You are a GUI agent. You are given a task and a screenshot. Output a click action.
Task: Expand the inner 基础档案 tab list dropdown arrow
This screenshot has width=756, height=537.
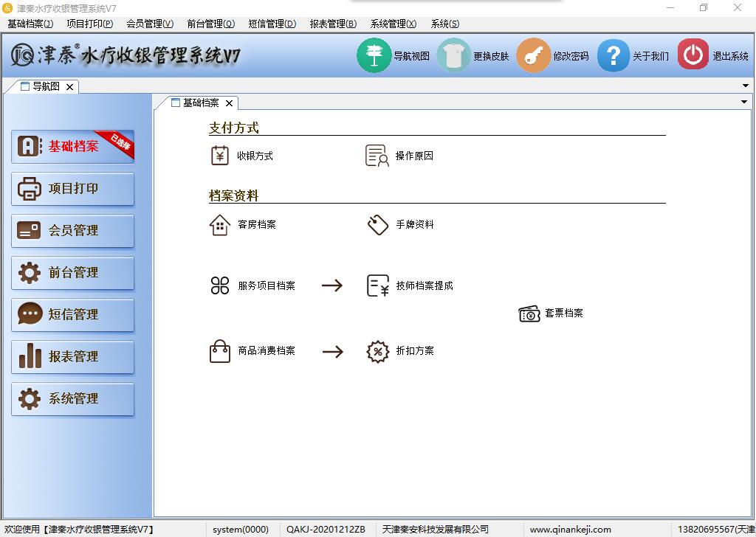[x=743, y=103]
